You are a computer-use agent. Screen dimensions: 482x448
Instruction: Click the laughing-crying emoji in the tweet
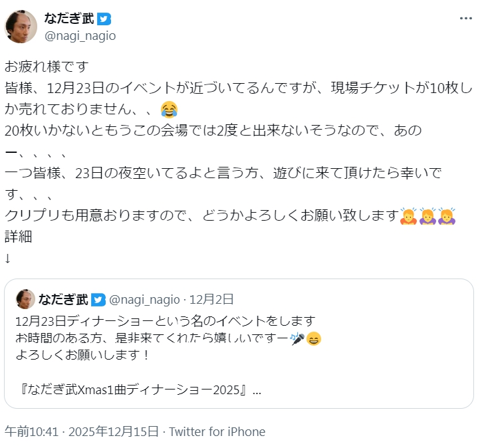click(170, 108)
